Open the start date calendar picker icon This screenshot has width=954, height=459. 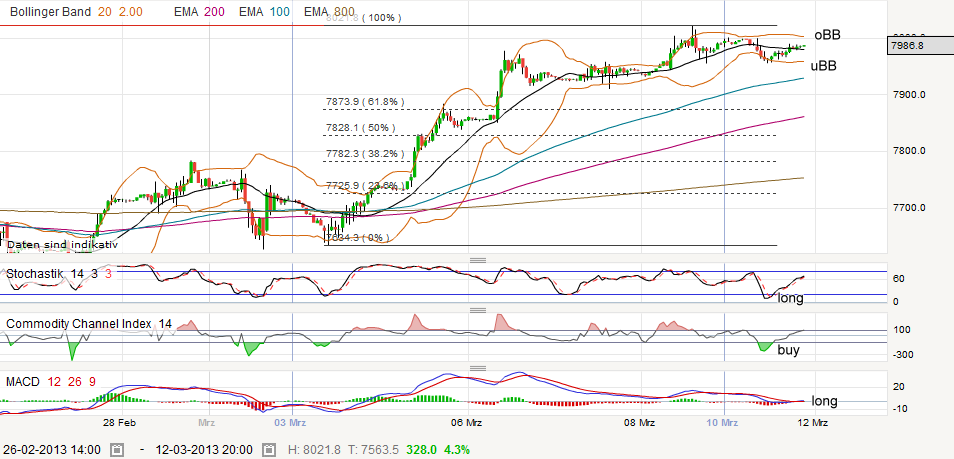(x=119, y=450)
